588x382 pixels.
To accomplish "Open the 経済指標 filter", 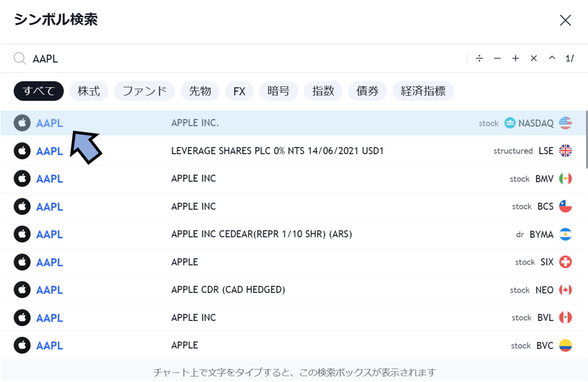I will click(x=423, y=91).
